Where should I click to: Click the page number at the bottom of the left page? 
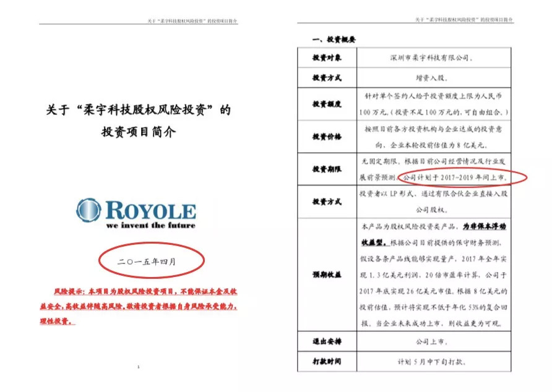click(139, 367)
